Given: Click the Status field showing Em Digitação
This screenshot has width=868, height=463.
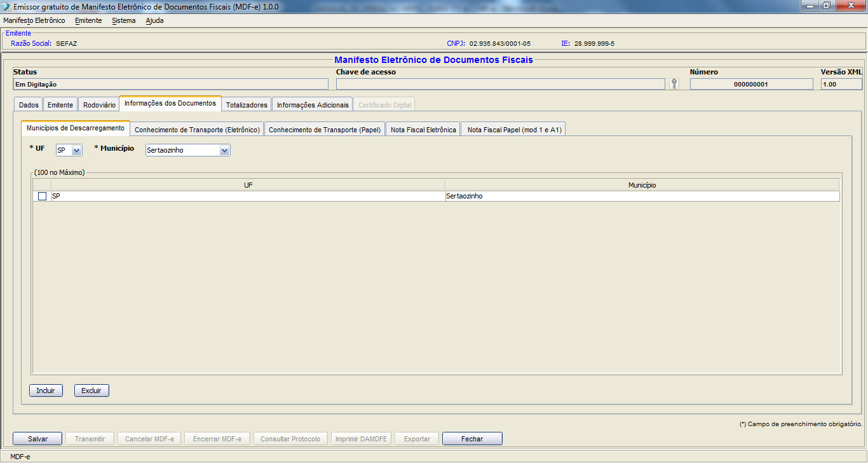Looking at the screenshot, I should (170, 84).
